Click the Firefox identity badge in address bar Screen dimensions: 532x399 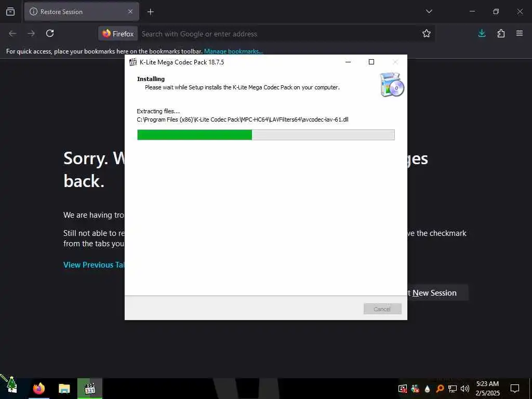[x=118, y=34]
